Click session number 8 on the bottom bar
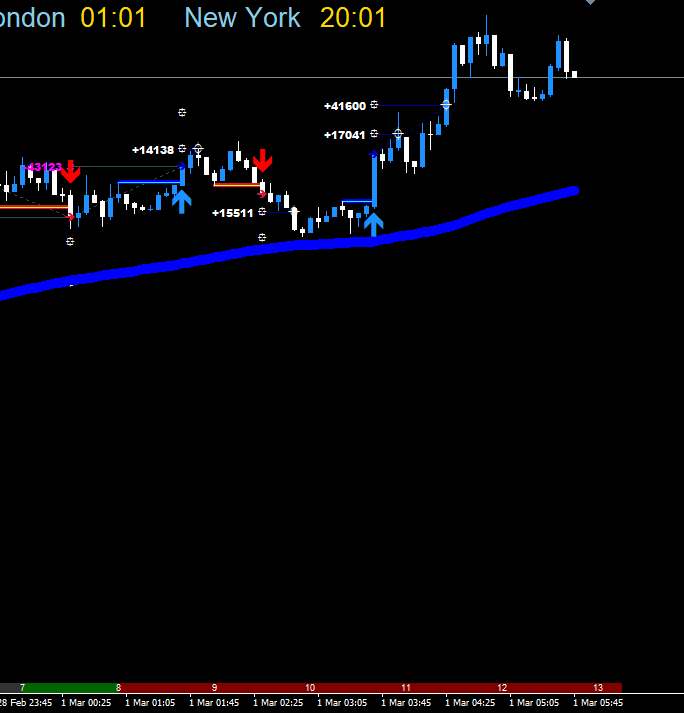Screen dimensions: 684x713 click(x=118, y=688)
